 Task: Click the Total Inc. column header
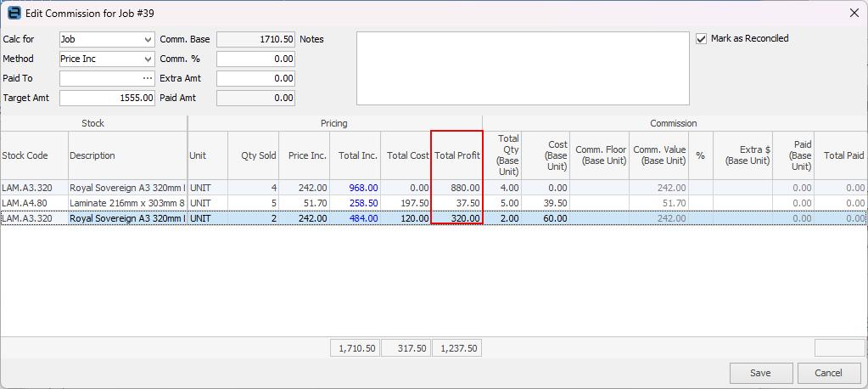pos(355,155)
